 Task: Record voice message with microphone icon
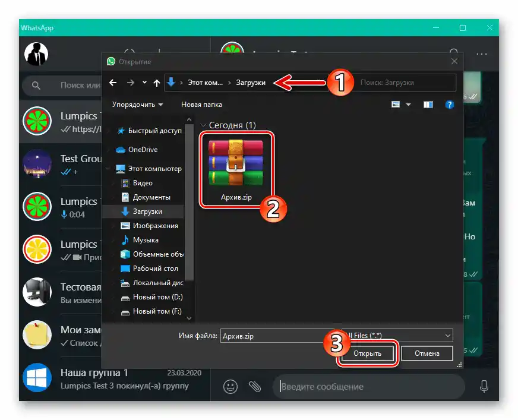coord(484,386)
